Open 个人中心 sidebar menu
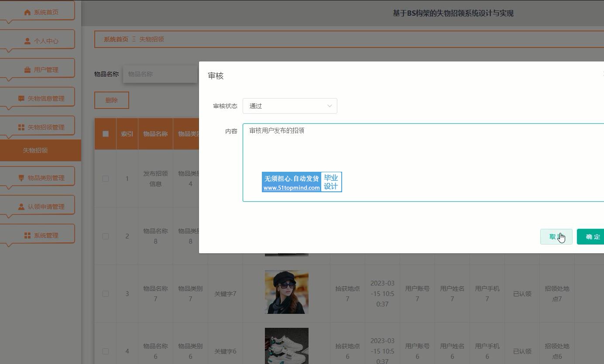The image size is (604, 364). point(38,40)
